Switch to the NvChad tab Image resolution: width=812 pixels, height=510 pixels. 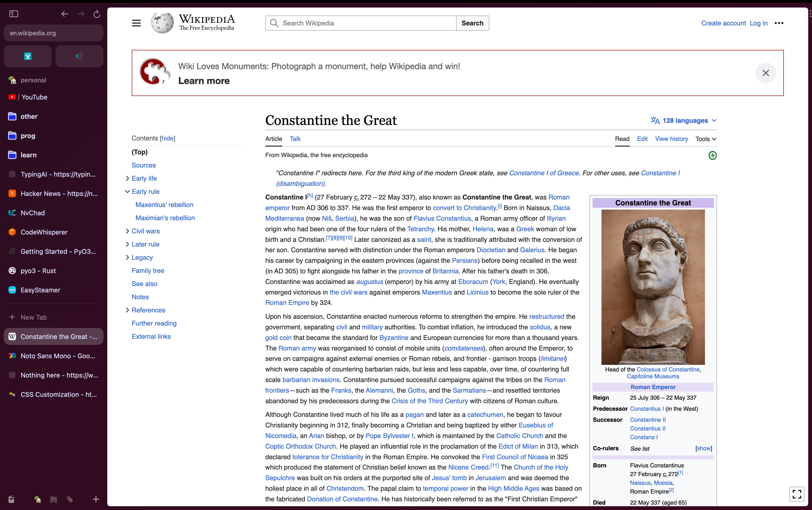[x=54, y=213]
